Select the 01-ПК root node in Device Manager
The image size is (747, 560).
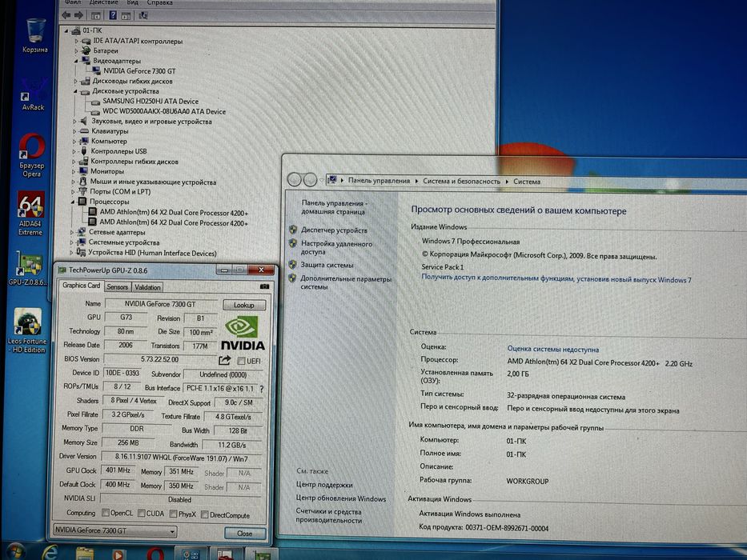pyautogui.click(x=92, y=30)
